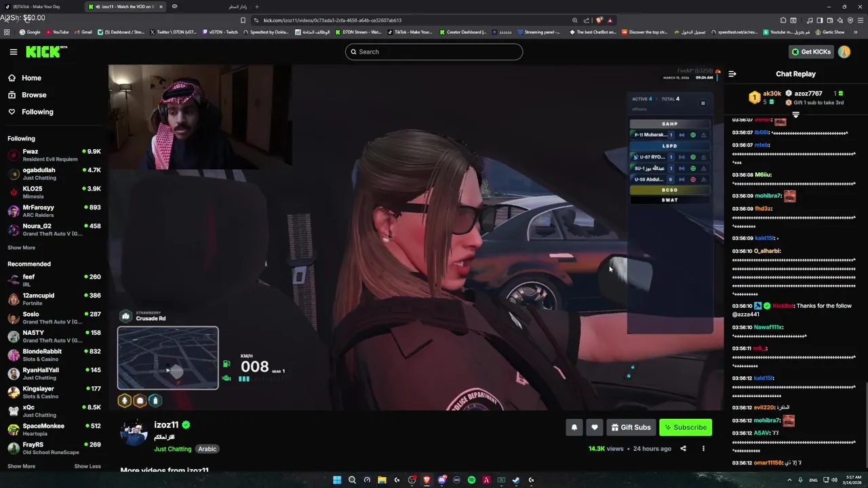
Task: Click the izoz11 channel name
Action: pyautogui.click(x=166, y=425)
